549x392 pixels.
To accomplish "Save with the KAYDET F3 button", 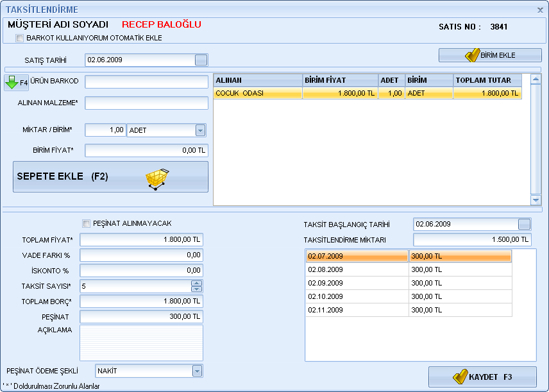I will click(x=482, y=377).
